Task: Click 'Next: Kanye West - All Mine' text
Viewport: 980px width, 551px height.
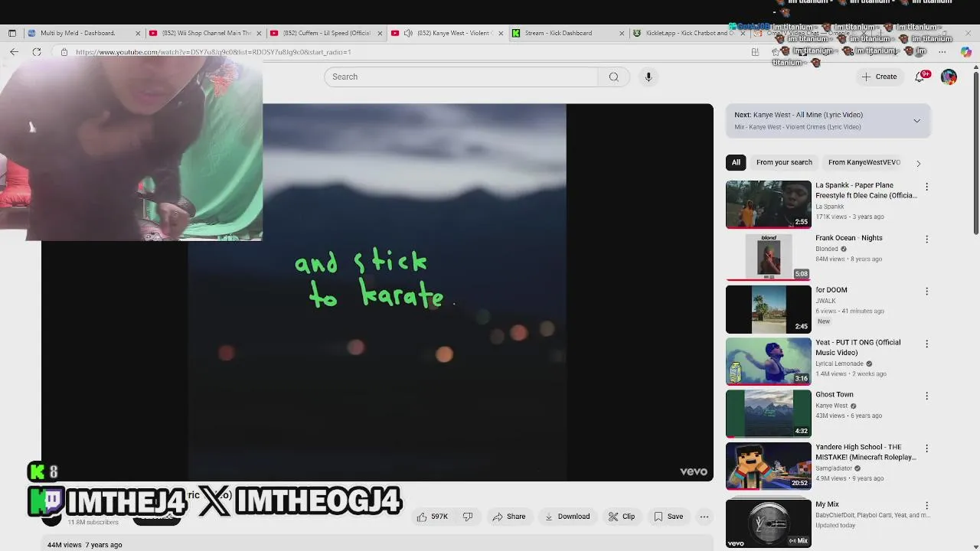Action: coord(799,115)
